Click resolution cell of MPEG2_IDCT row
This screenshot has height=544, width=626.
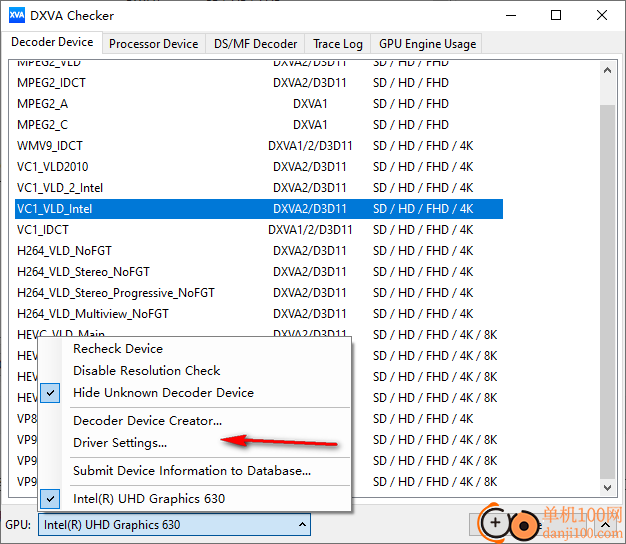(411, 83)
